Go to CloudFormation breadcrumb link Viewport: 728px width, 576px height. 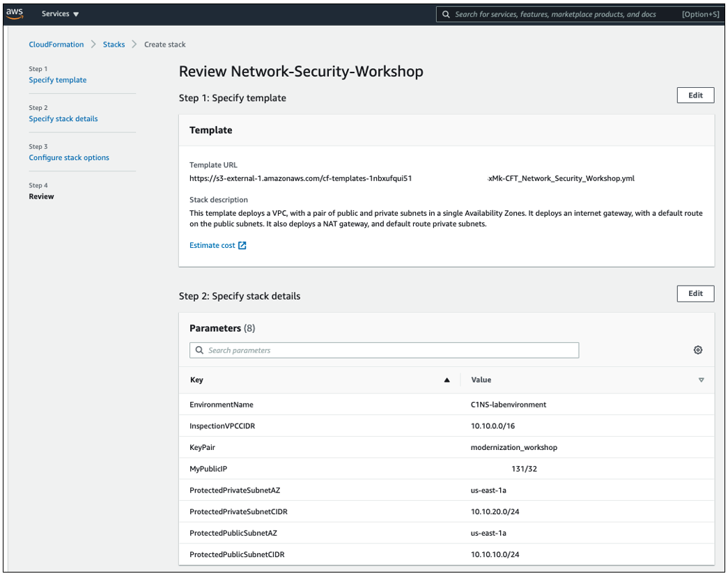coord(56,45)
